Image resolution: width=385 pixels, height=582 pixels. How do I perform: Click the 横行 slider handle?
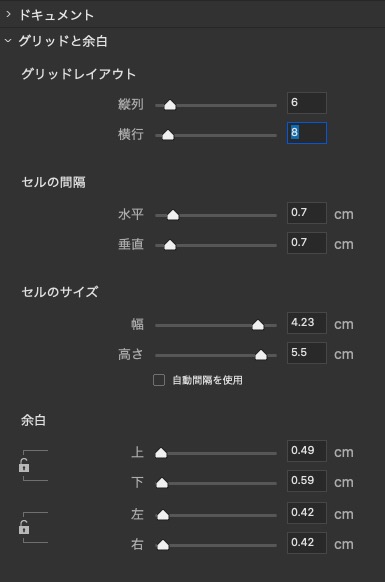168,135
